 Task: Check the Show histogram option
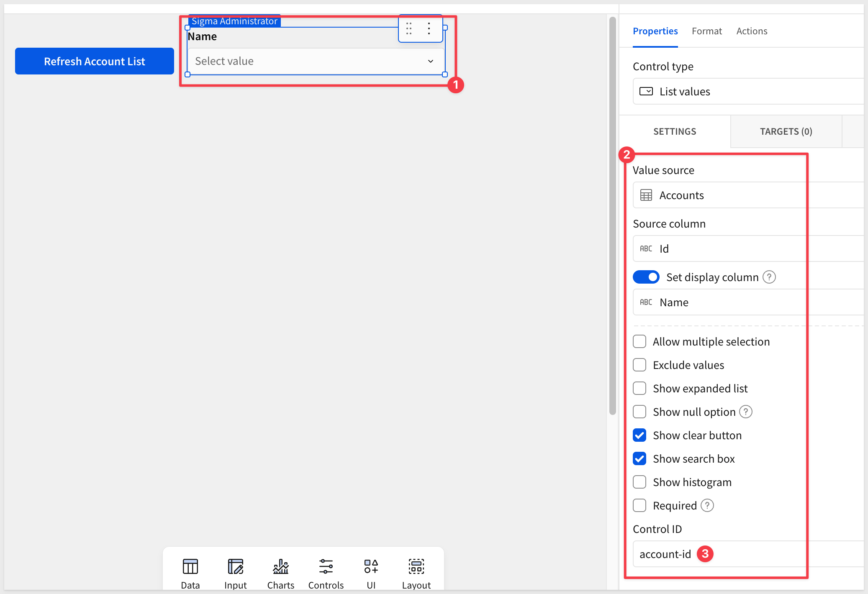click(639, 482)
